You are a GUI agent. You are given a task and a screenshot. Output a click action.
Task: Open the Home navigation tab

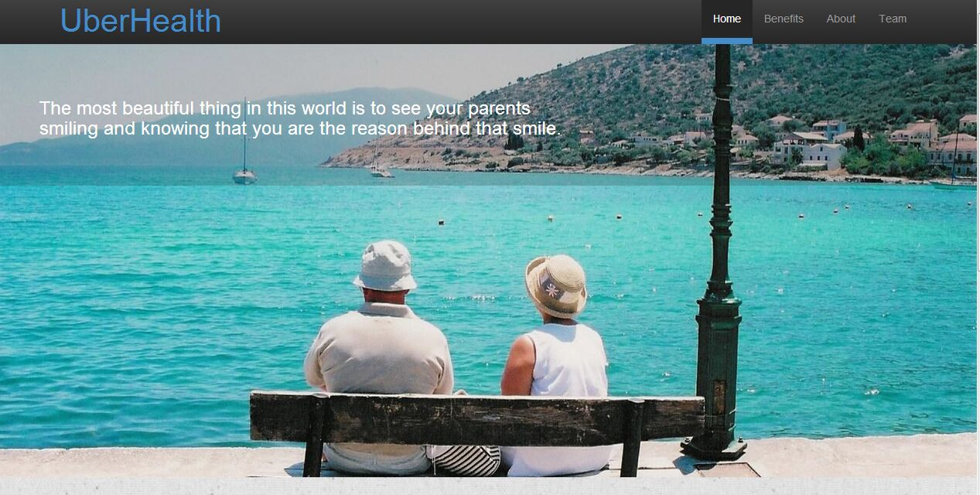click(726, 19)
